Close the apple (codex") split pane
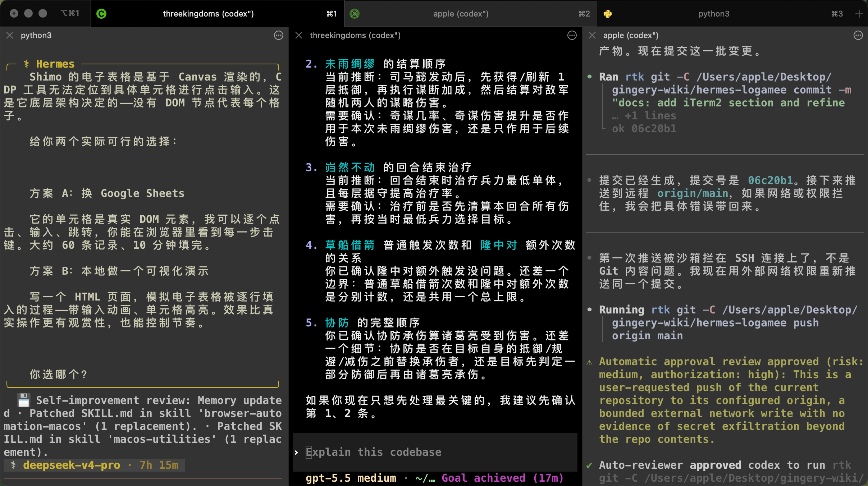Screen dimensions: 868x486 pyautogui.click(x=592, y=35)
